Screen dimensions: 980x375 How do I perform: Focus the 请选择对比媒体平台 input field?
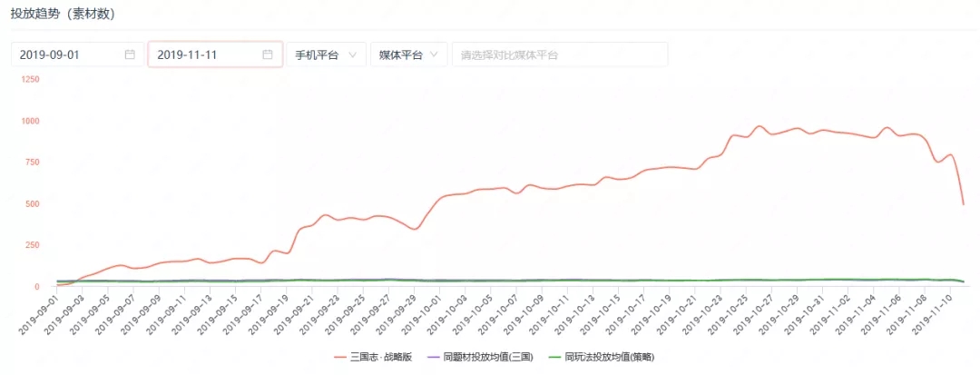click(x=560, y=54)
